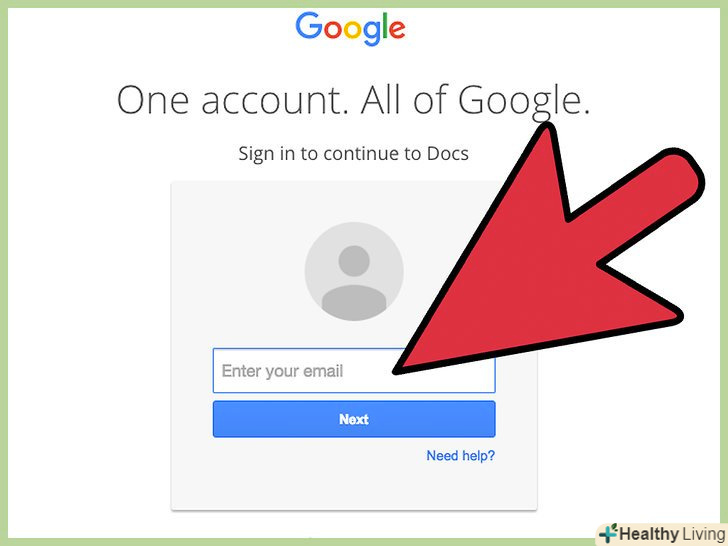The height and width of the screenshot is (546, 728).
Task: Focus the Enter your email field
Action: [x=354, y=370]
